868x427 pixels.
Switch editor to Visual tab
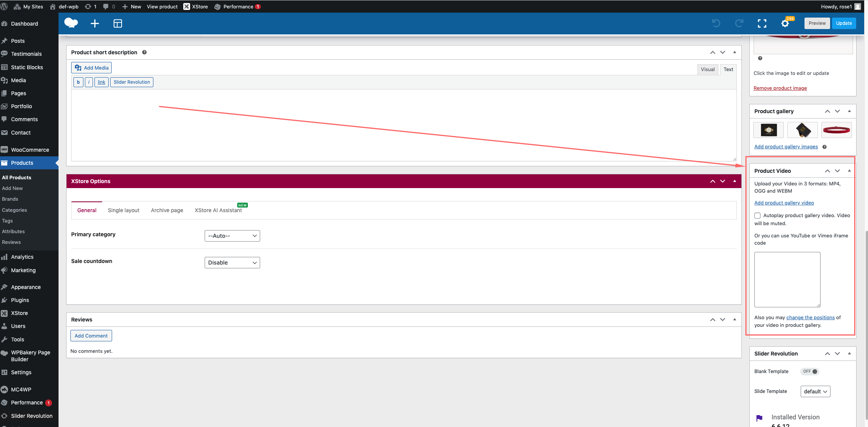pos(708,69)
